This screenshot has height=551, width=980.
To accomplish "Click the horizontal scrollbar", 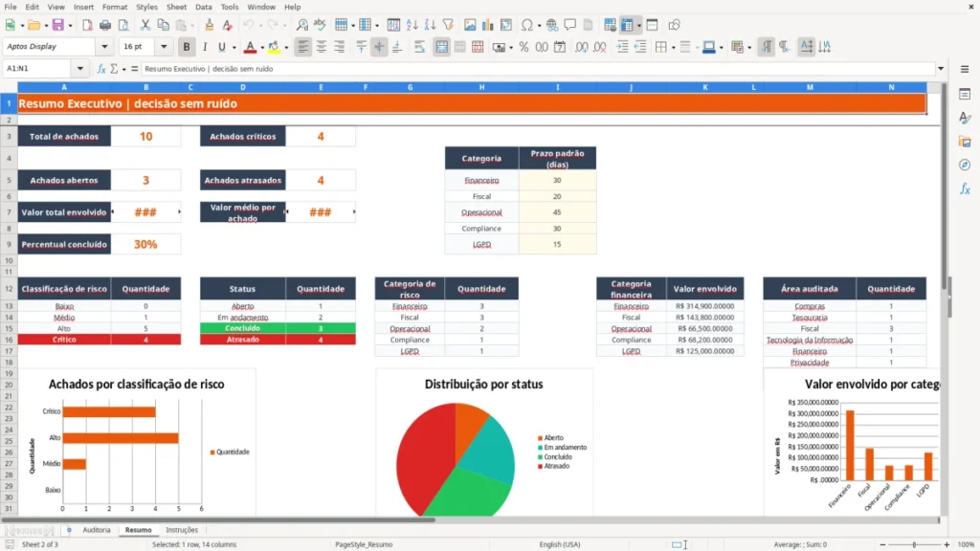I will (219, 519).
